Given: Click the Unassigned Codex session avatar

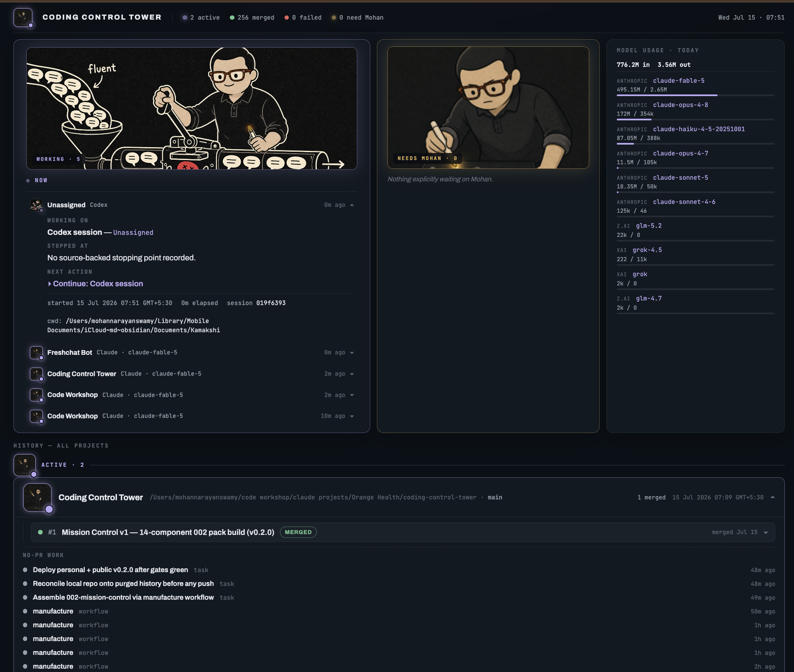Looking at the screenshot, I should (36, 205).
